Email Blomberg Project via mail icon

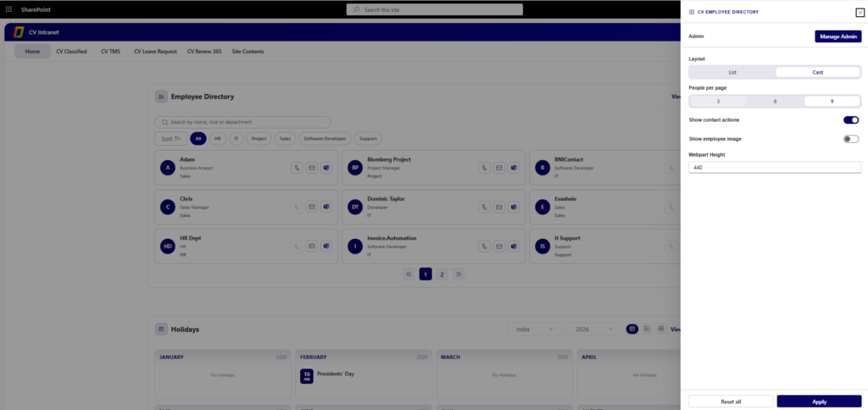tap(498, 168)
